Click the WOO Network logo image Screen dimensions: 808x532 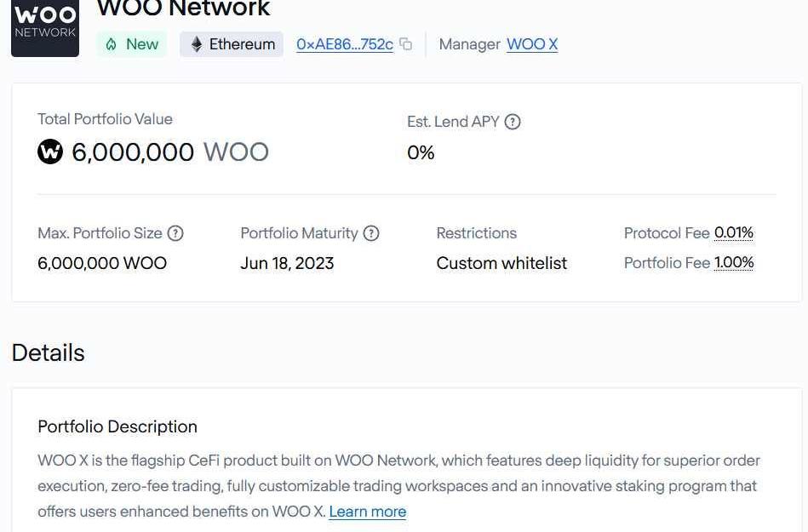(x=45, y=27)
